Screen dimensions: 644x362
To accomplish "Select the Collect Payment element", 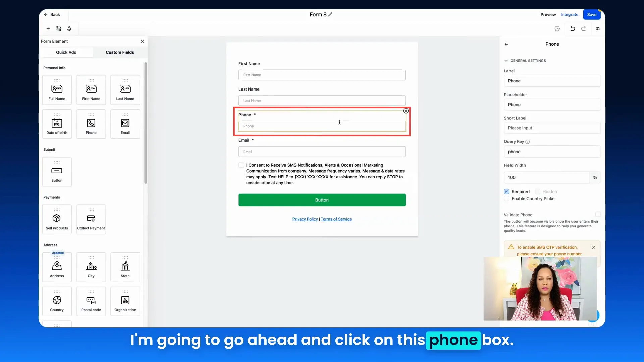I will [91, 219].
